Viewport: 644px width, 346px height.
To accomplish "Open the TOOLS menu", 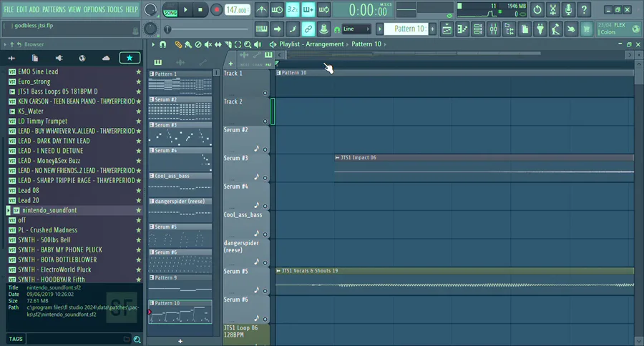I will (115, 9).
